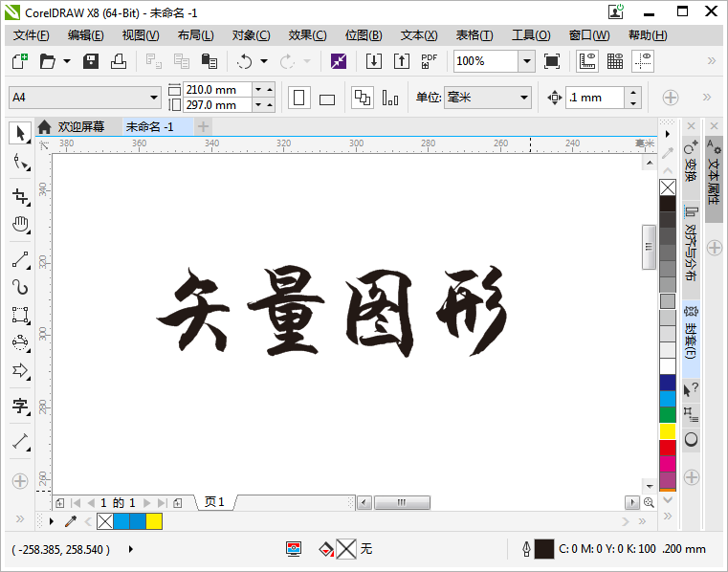Open the 效果(C) menu
Image resolution: width=728 pixels, height=572 pixels.
tap(307, 35)
